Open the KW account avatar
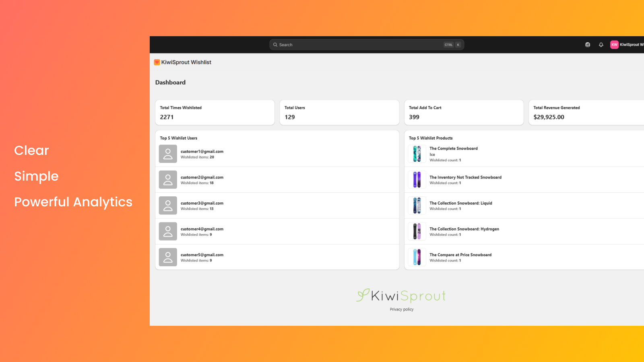The height and width of the screenshot is (362, 644). (614, 45)
